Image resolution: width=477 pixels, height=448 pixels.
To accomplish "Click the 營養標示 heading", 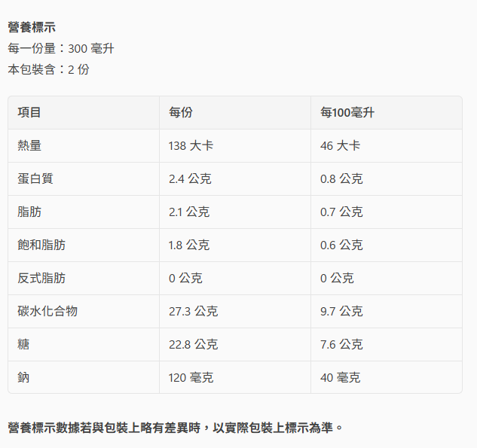I will pos(32,27).
